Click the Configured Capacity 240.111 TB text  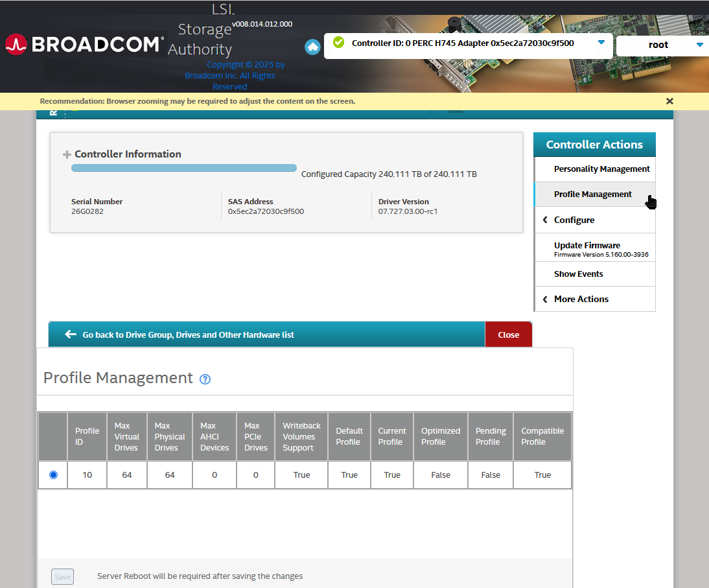(389, 174)
